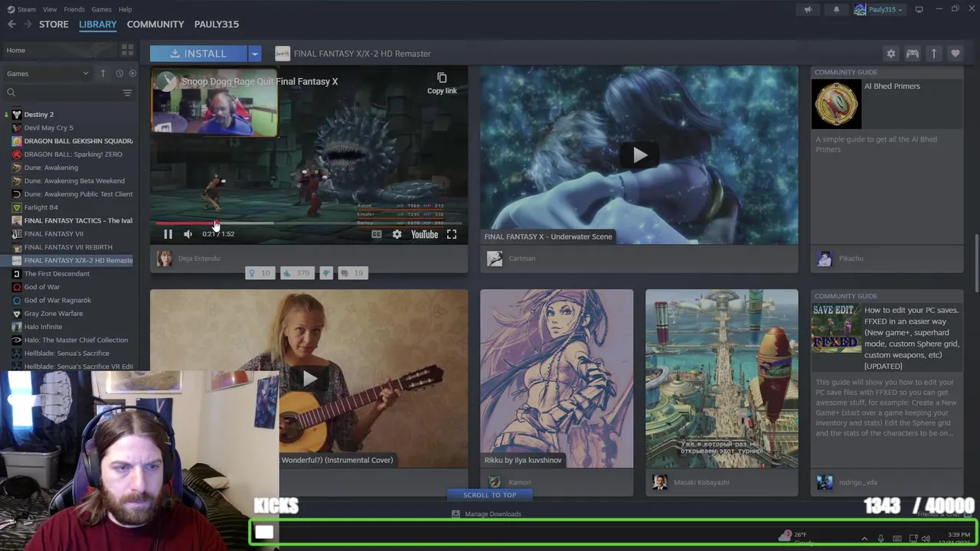980x551 pixels.
Task: Play FINAL FANTASY X Underwater Scene video
Action: (x=639, y=155)
